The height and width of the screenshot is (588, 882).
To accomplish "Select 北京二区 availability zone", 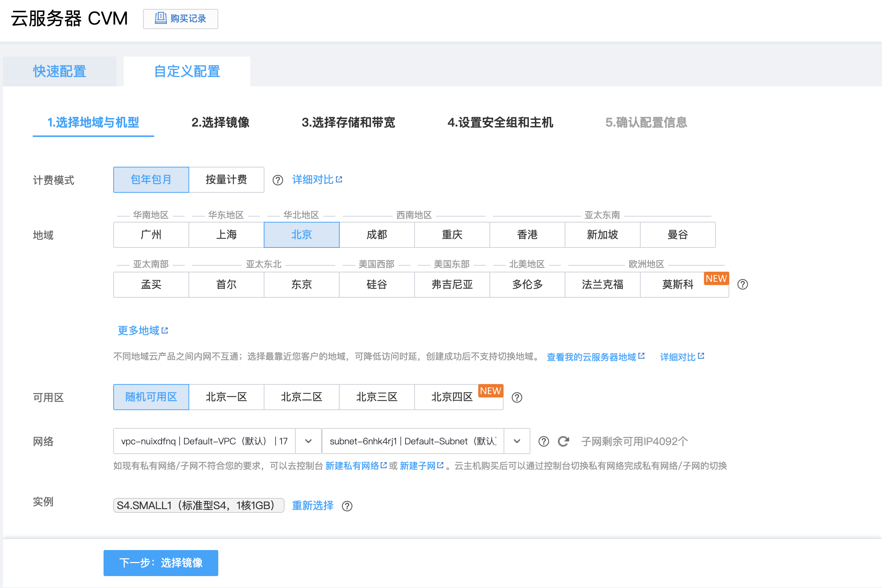I will (x=302, y=397).
